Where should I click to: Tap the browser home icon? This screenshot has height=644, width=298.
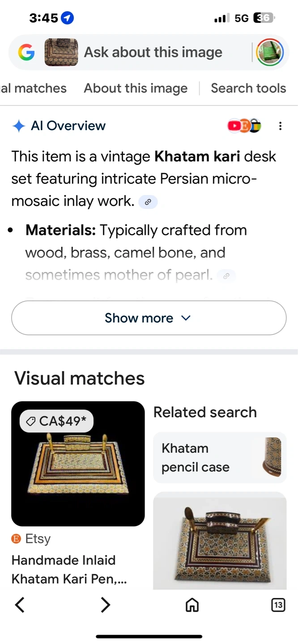point(192,605)
